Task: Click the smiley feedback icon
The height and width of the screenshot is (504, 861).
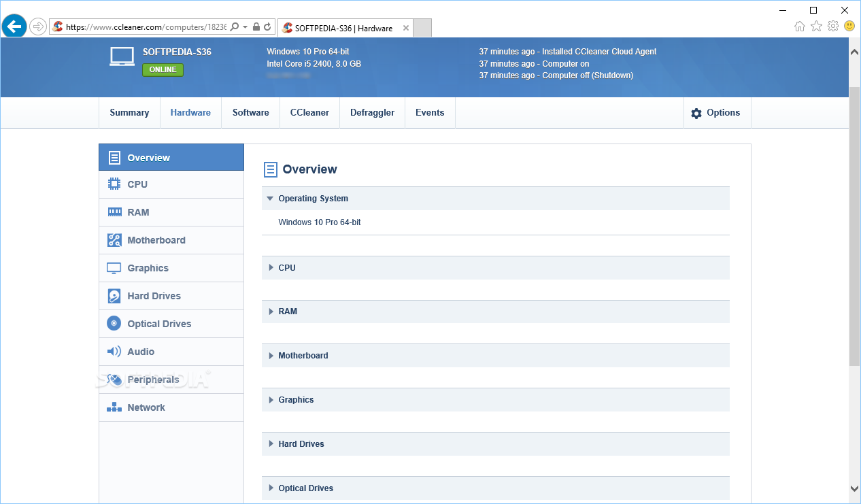Action: point(849,27)
